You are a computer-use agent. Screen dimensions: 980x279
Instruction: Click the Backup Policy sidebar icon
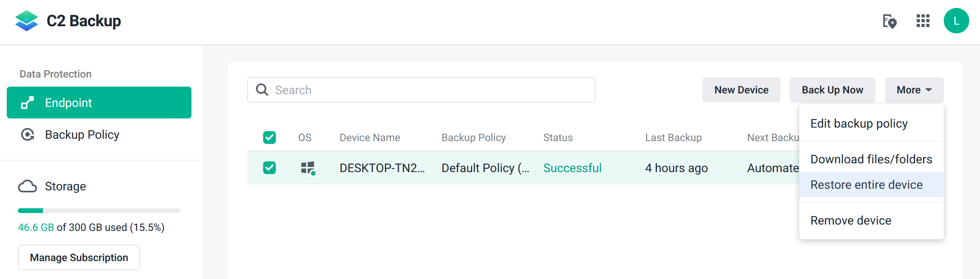[27, 135]
